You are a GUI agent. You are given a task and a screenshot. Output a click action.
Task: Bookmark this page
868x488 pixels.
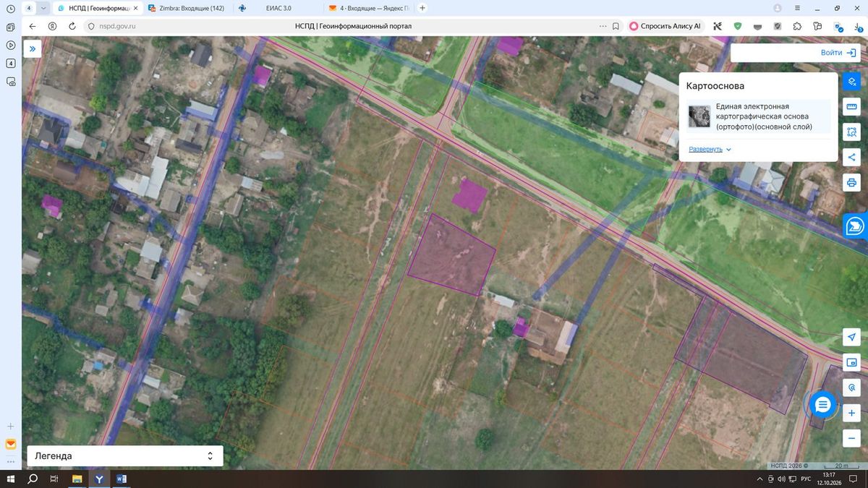[x=616, y=26]
